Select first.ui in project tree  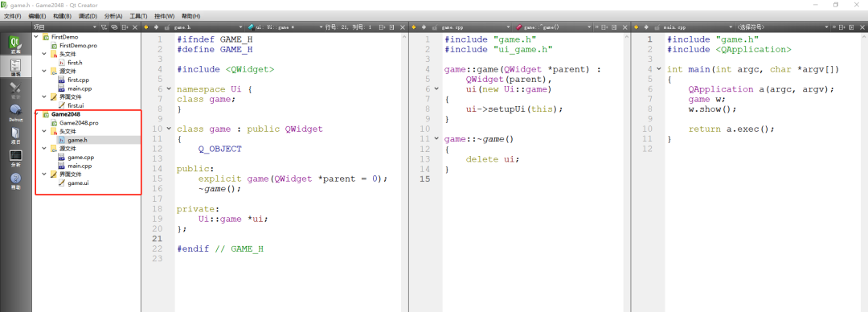click(76, 105)
